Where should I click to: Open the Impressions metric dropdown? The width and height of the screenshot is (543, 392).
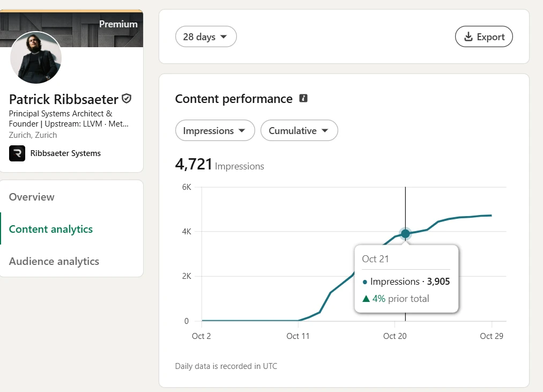[215, 130]
